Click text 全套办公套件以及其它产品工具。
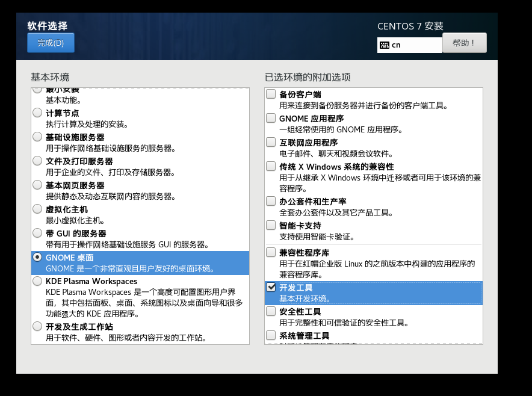 click(x=336, y=213)
